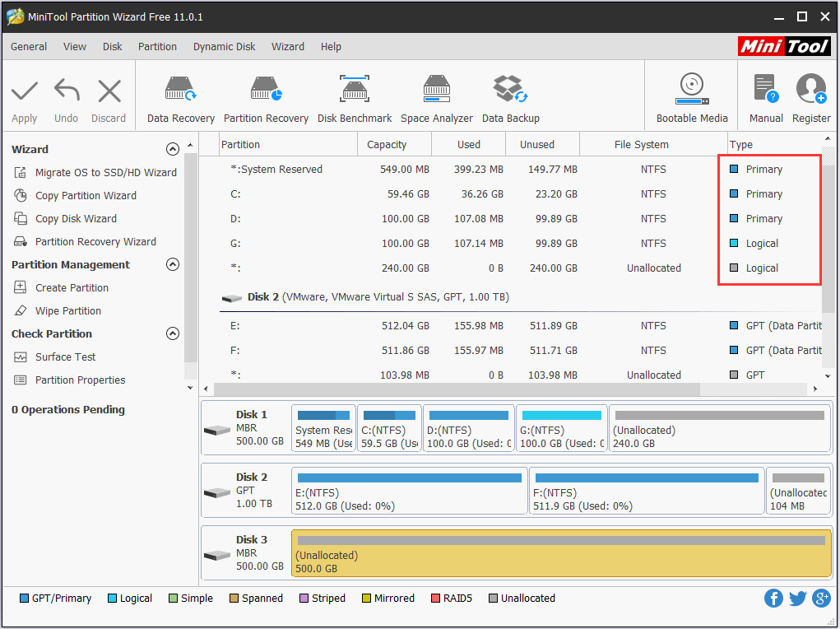
Task: Create Bootable Media
Action: (x=690, y=95)
